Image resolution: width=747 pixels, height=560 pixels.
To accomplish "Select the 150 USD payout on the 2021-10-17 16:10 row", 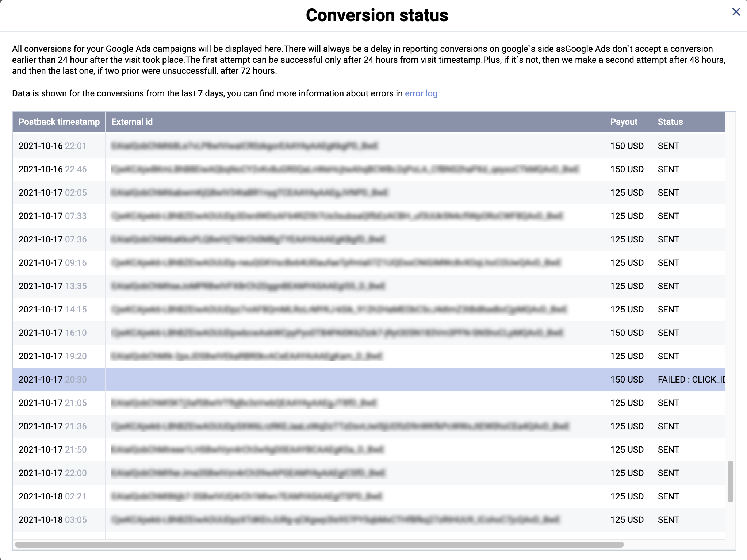I will coord(627,333).
